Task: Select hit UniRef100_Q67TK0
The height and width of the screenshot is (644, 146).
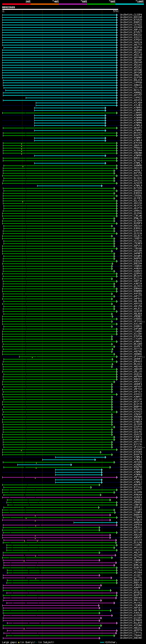Action: pos(131,557)
